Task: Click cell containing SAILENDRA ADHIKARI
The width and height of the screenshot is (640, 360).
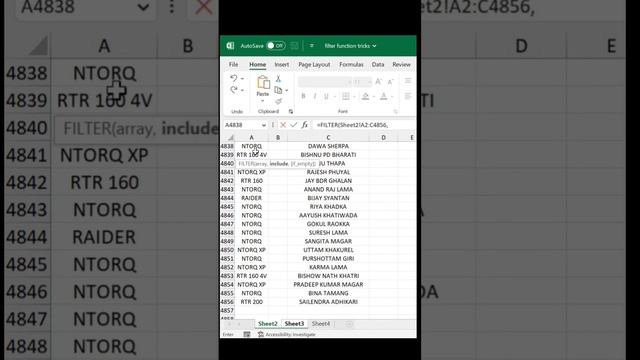Action: click(x=328, y=302)
